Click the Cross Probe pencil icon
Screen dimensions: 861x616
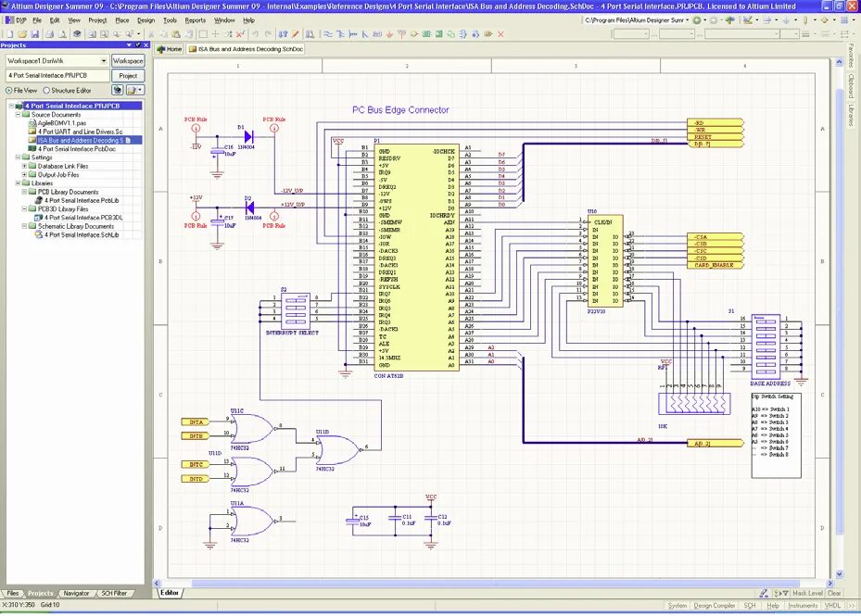point(295,34)
